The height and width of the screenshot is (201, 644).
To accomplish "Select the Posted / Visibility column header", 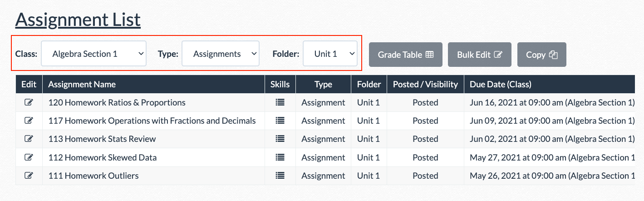I will click(x=425, y=84).
